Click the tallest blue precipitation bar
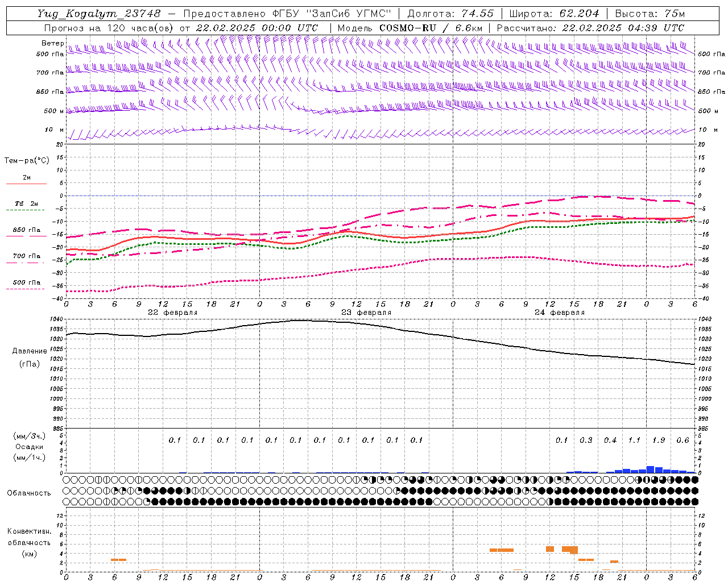728x582 pixels. click(650, 469)
